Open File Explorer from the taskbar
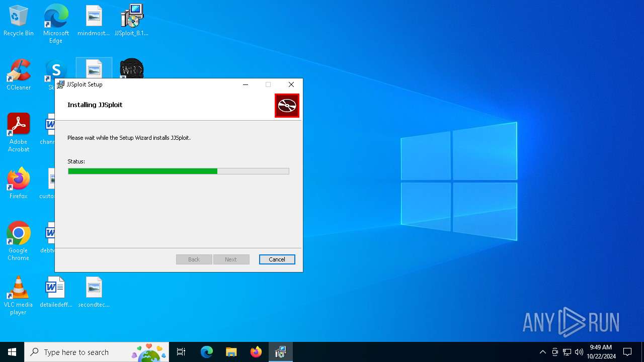Screen dimensions: 644x362 click(x=231, y=352)
